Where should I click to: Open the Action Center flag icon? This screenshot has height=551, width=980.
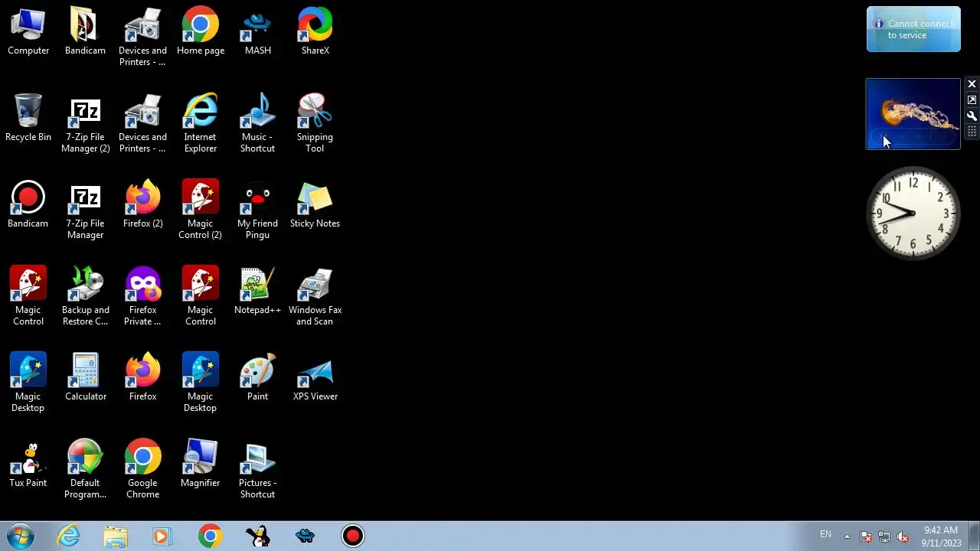[x=866, y=536]
